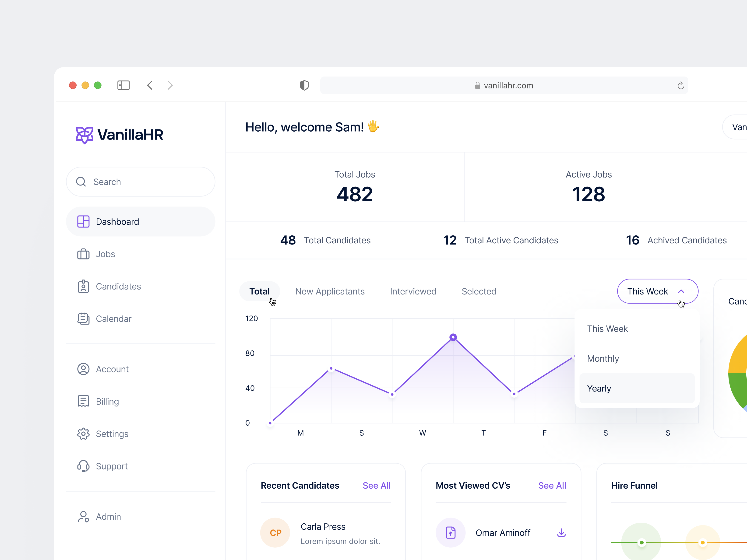This screenshot has height=560, width=747.
Task: Click the Monday data point on chart
Action: 331,369
